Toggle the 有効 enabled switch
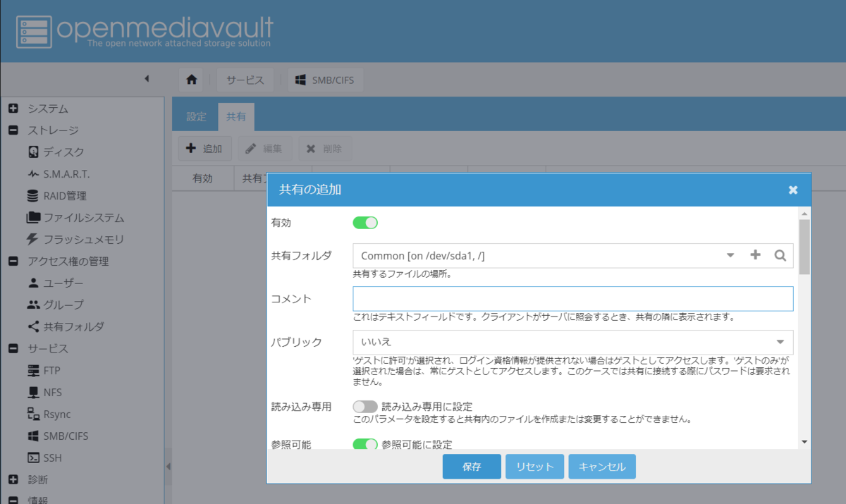 point(365,223)
